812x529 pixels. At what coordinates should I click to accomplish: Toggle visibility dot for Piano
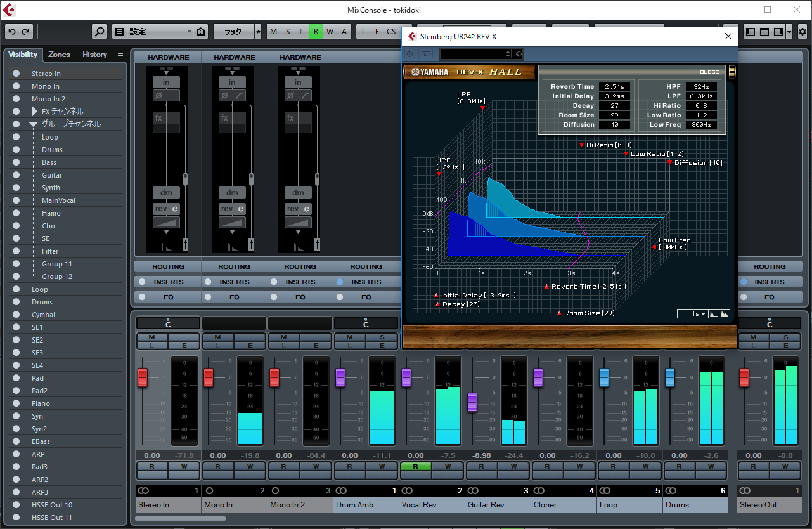pos(16,403)
